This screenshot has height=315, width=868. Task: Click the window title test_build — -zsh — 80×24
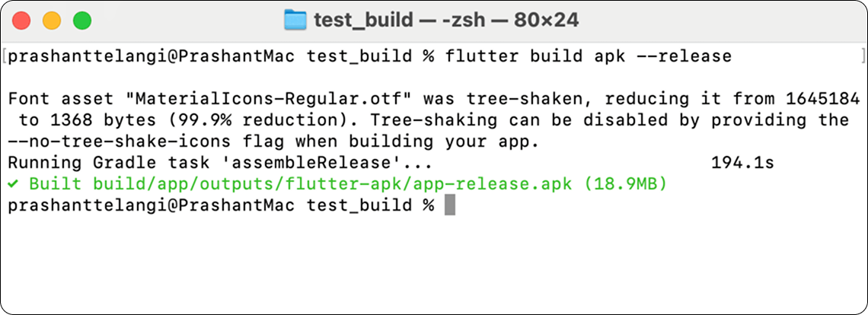tap(446, 21)
